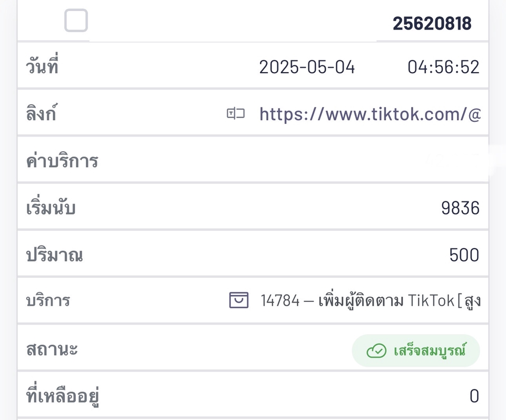Screen dimensions: 506x420
Task: Click the check icon inside the status badge
Action: pyautogui.click(x=375, y=350)
